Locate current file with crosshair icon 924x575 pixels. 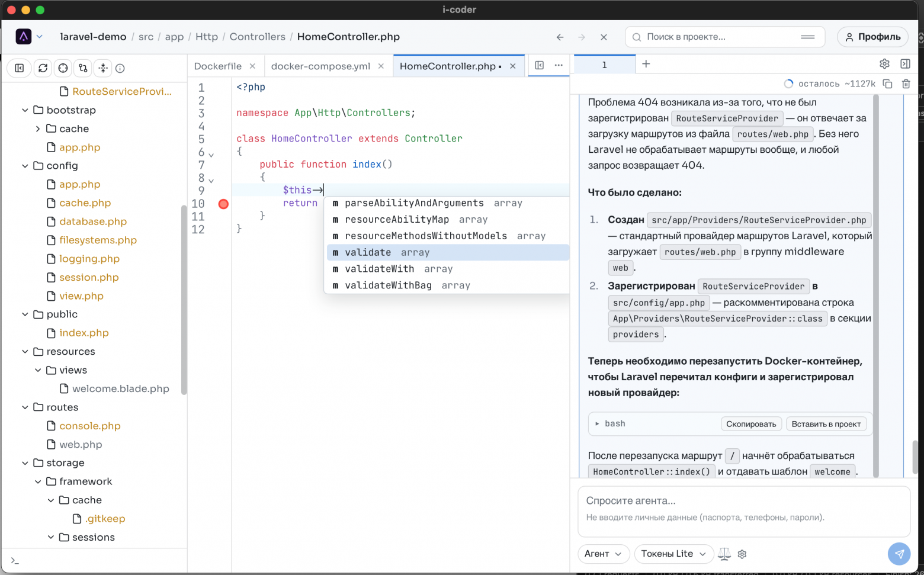[x=63, y=68]
